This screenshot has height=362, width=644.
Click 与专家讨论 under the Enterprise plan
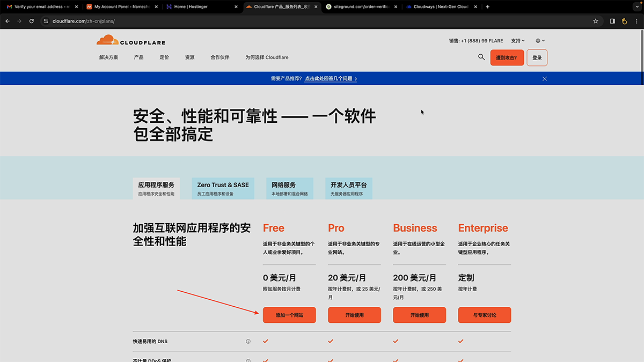485,315
